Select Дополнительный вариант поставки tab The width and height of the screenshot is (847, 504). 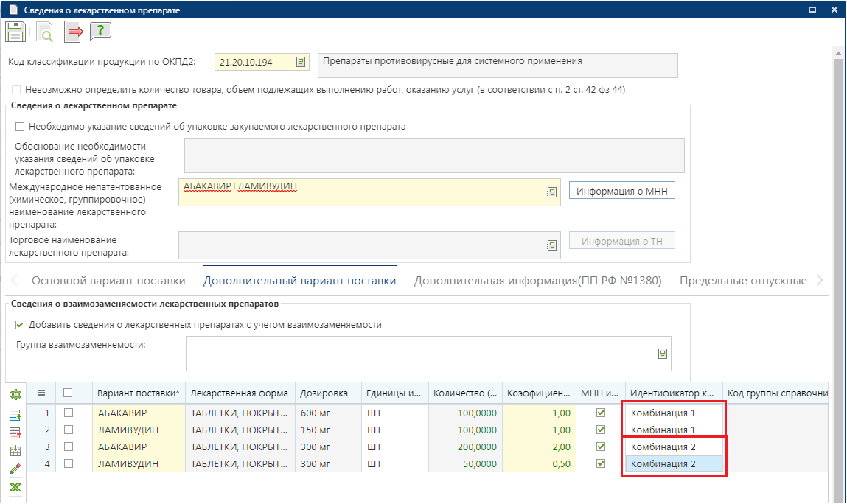[x=300, y=281]
